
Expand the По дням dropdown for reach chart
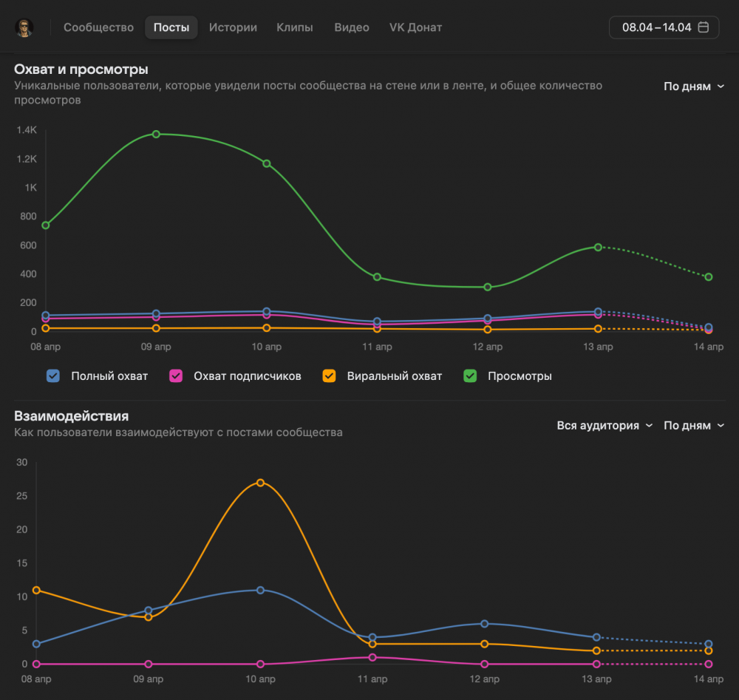694,86
